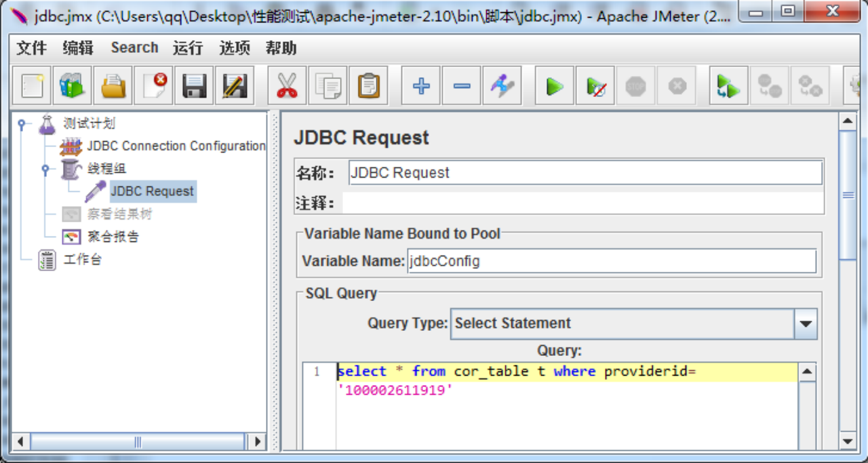Click the Shutdown test icon

(677, 86)
